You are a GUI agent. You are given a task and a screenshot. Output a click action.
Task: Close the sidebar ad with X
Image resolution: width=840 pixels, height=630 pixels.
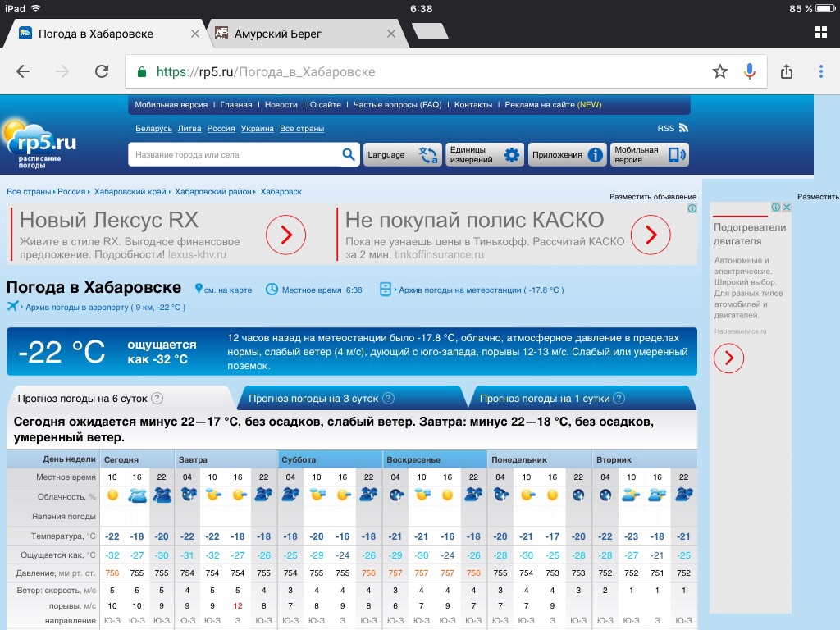(x=787, y=207)
